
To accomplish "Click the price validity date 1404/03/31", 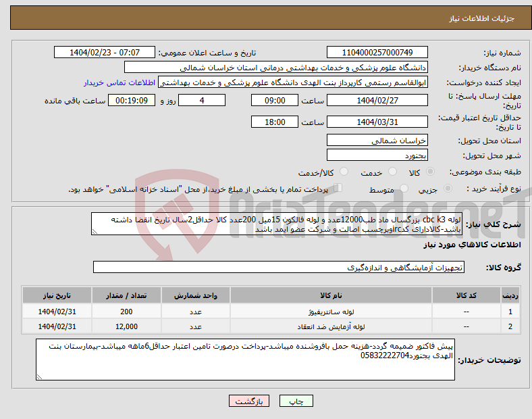I will click(x=377, y=122).
